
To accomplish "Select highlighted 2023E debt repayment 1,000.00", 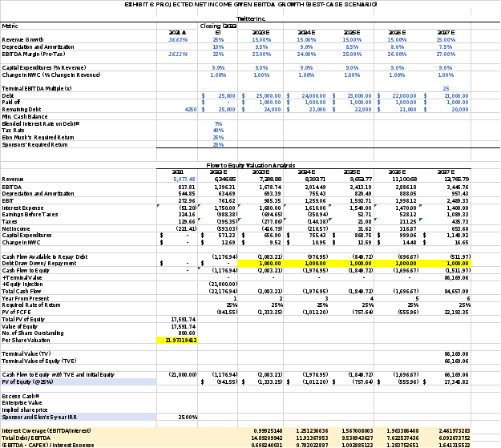I will click(270, 264).
